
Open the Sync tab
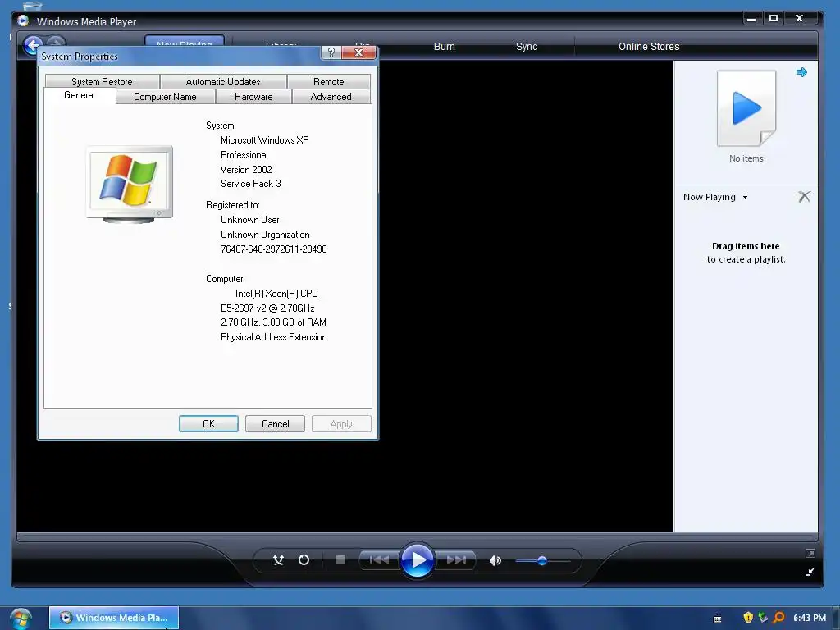point(527,47)
